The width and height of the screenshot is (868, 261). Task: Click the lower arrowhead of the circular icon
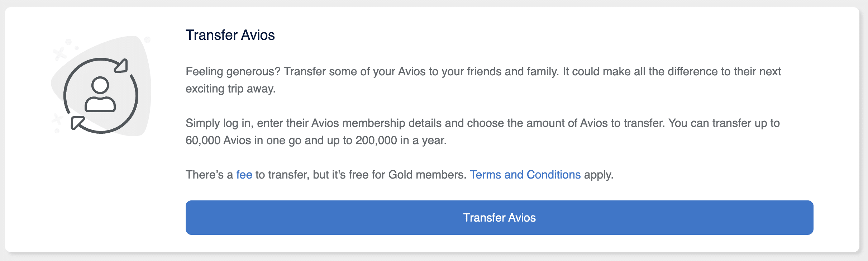click(77, 122)
